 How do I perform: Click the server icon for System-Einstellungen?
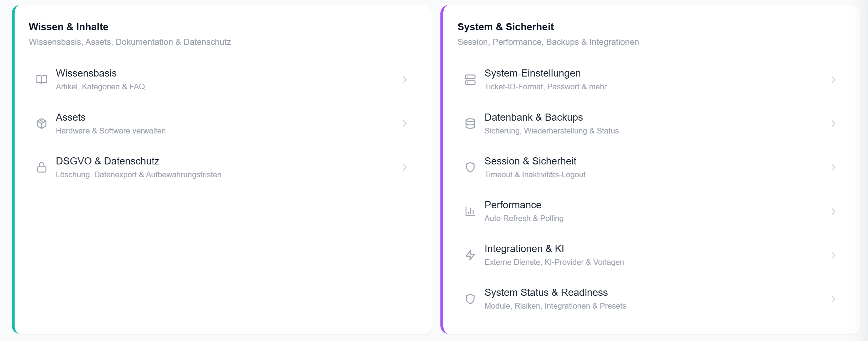(x=470, y=79)
